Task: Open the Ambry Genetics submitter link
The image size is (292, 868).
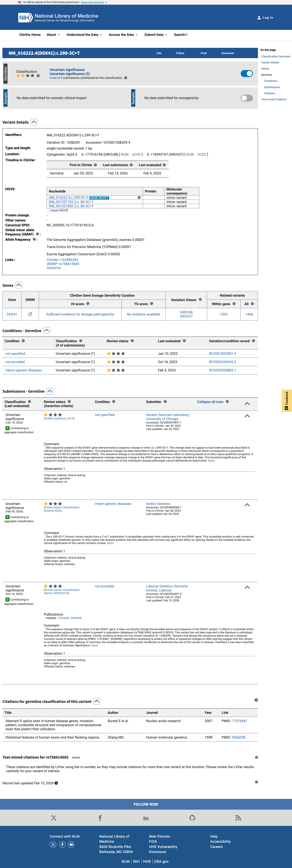Action: coord(158,504)
